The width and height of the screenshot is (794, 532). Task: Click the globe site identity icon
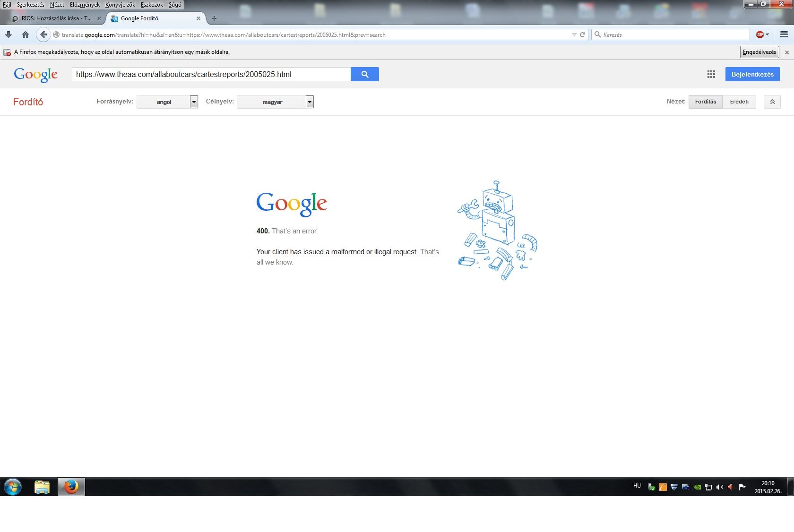pyautogui.click(x=56, y=34)
